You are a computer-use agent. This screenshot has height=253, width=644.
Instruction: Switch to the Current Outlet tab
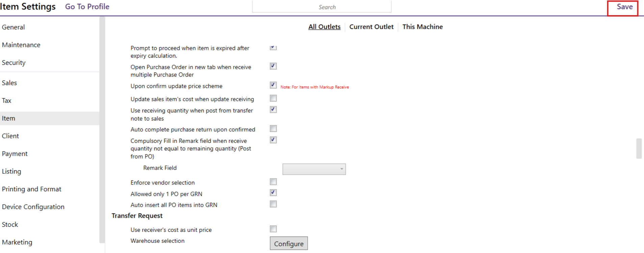371,27
